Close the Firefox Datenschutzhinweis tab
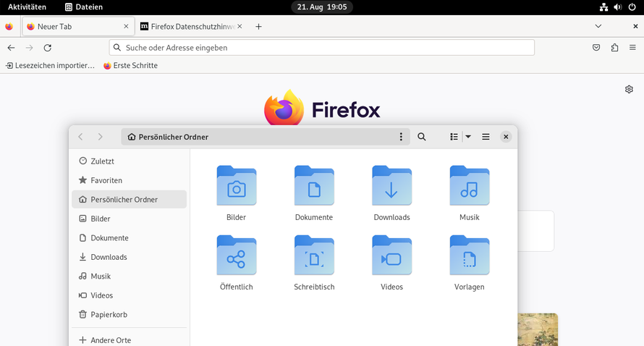644x346 pixels. (240, 26)
